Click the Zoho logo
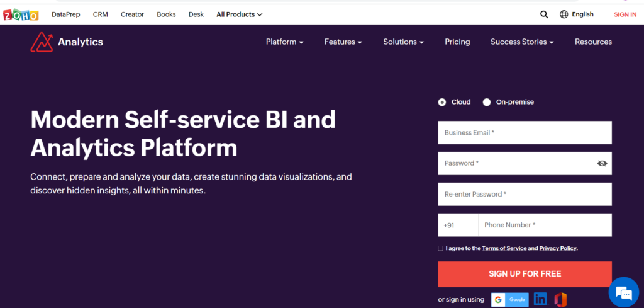 21,14
